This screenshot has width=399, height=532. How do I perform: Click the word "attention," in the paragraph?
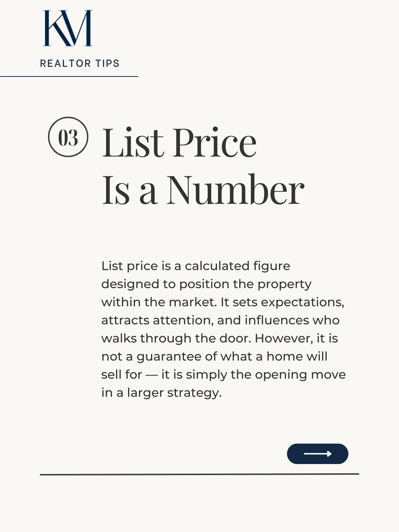click(x=183, y=320)
